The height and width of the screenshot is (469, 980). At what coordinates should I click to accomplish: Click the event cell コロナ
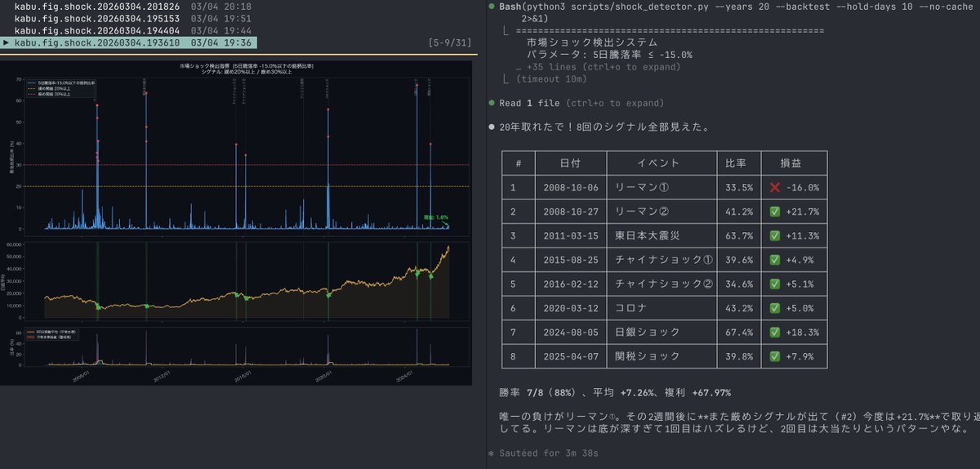[630, 308]
